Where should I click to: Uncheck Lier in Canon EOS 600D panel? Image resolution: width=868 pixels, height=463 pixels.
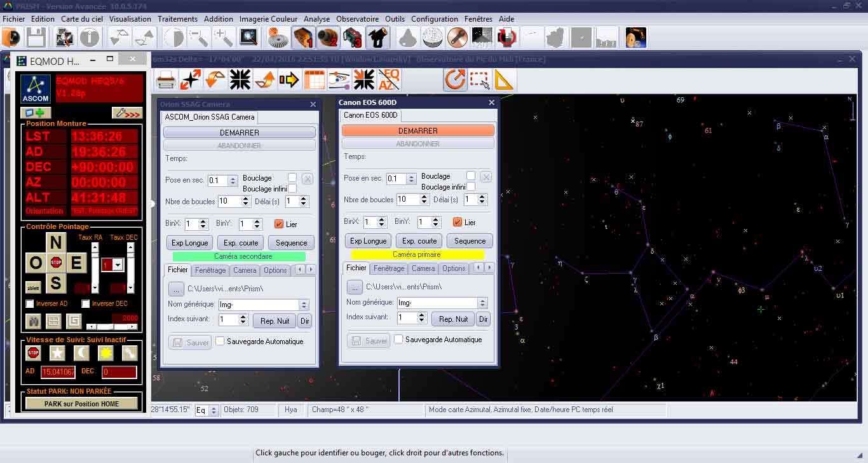[x=457, y=222]
